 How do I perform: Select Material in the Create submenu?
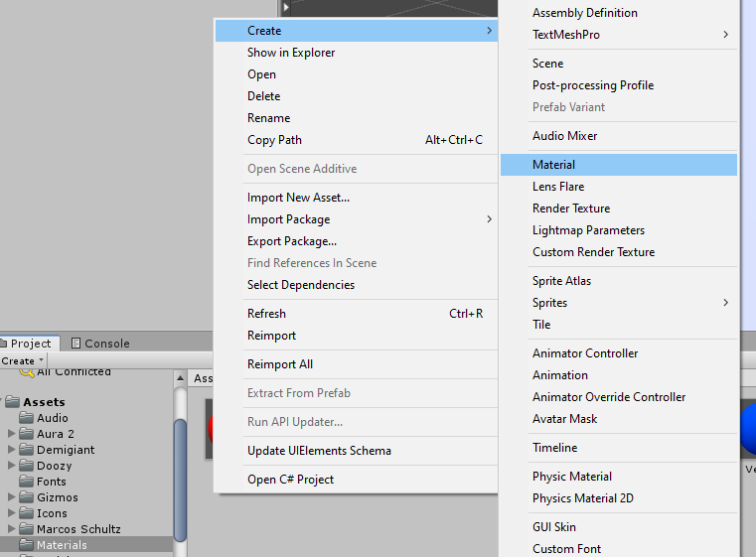pos(619,165)
